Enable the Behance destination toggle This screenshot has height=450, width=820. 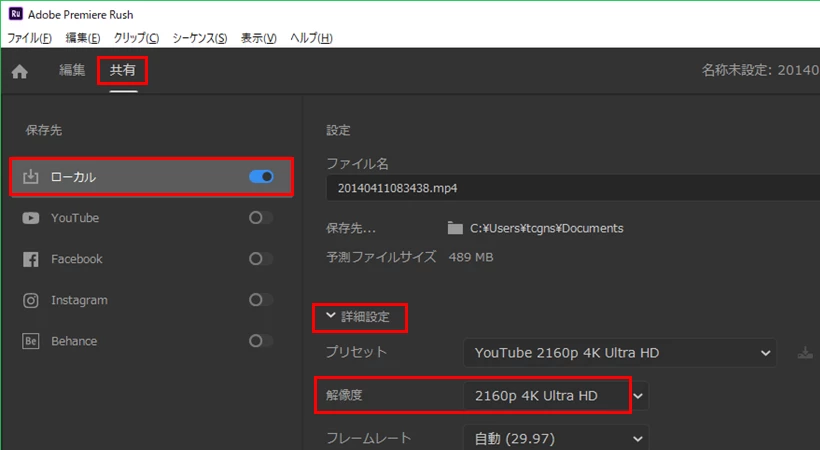(261, 341)
